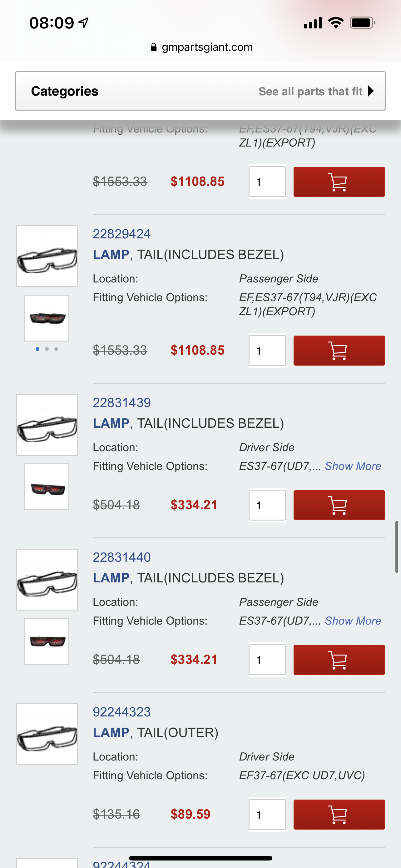Viewport: 401px width, 868px height.
Task: Show More options for part 22831439
Action: (353, 466)
